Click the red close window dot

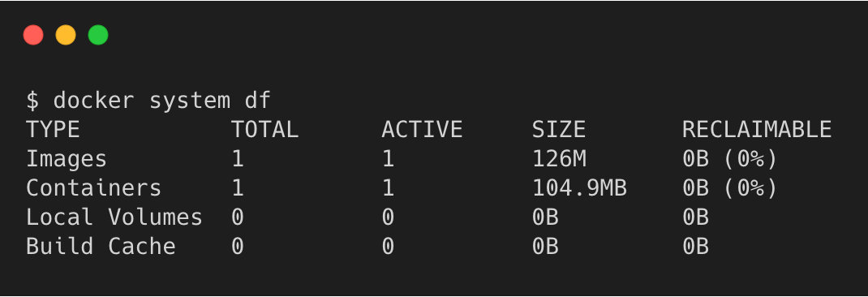pyautogui.click(x=33, y=35)
